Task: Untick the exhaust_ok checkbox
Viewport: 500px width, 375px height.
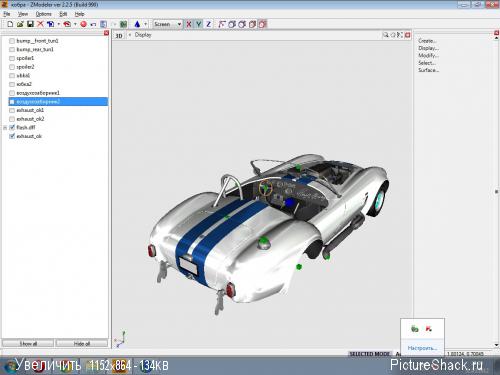Action: pos(12,136)
